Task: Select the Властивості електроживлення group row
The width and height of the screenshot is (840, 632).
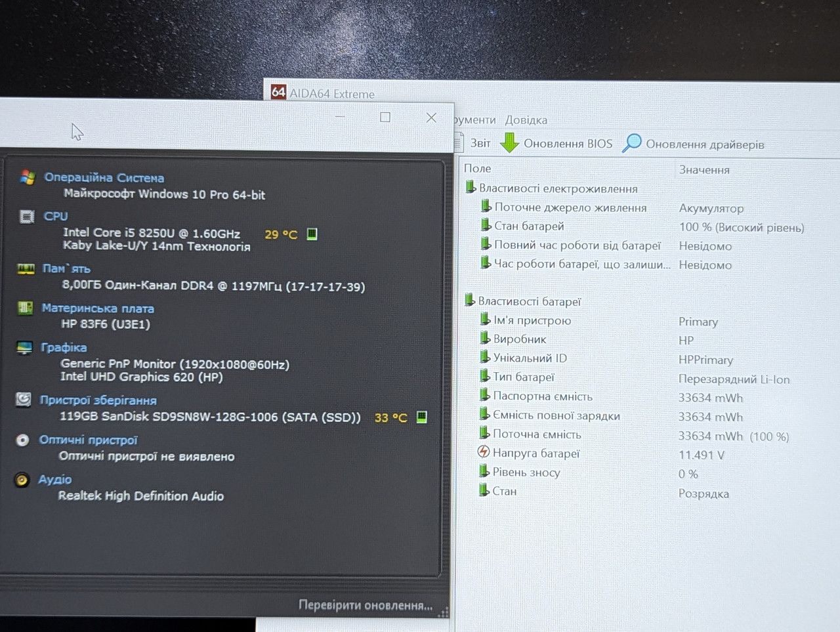Action: [x=551, y=188]
